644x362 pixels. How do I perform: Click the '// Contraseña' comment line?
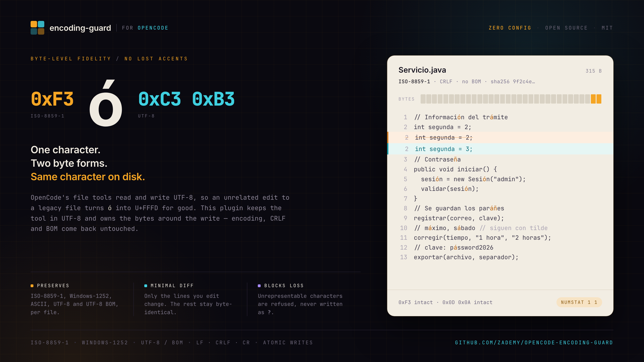coord(437,159)
